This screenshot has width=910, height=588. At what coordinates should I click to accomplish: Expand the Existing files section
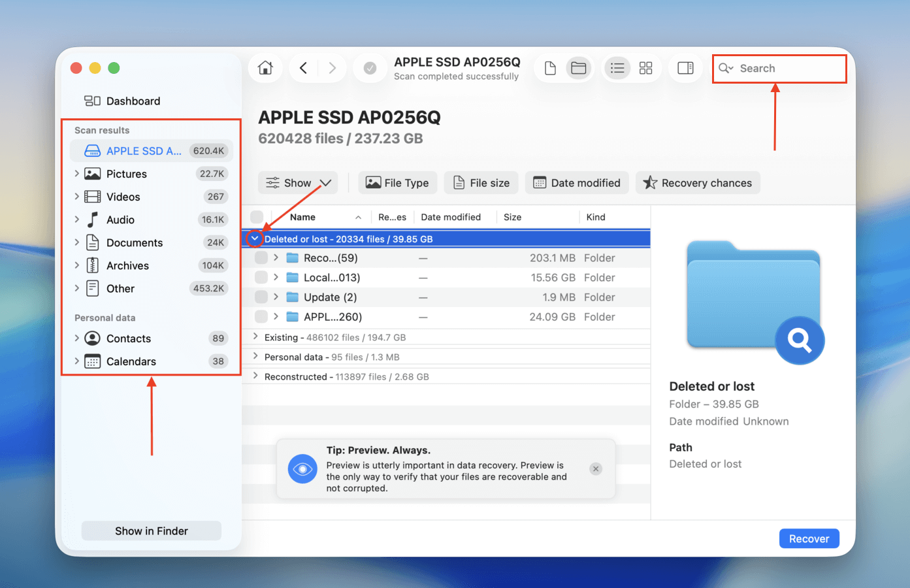[x=254, y=336]
